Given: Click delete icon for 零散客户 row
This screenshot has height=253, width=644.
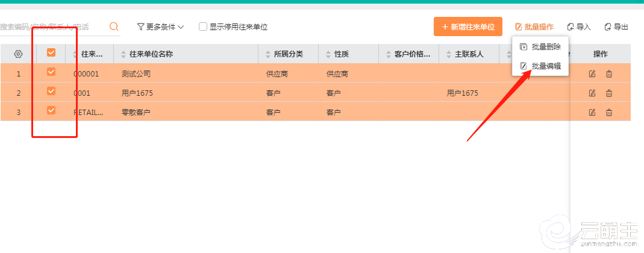Looking at the screenshot, I should [609, 112].
